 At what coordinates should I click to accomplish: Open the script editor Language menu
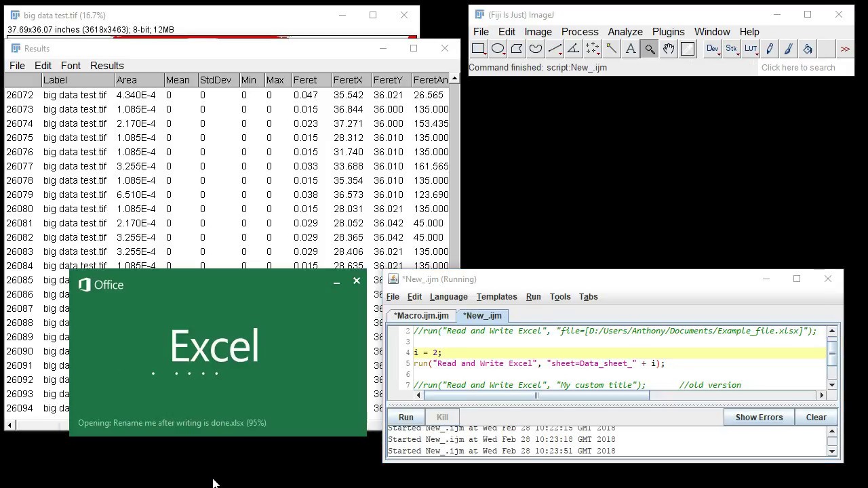(448, 297)
